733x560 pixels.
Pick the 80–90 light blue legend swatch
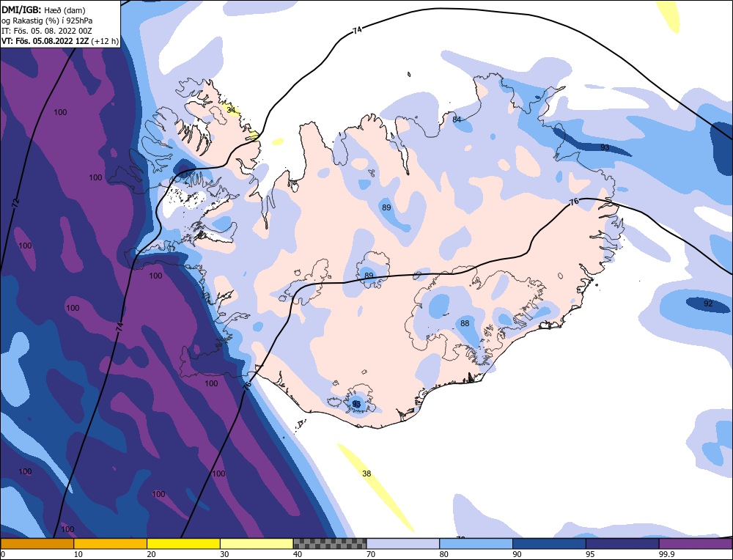[x=476, y=544]
